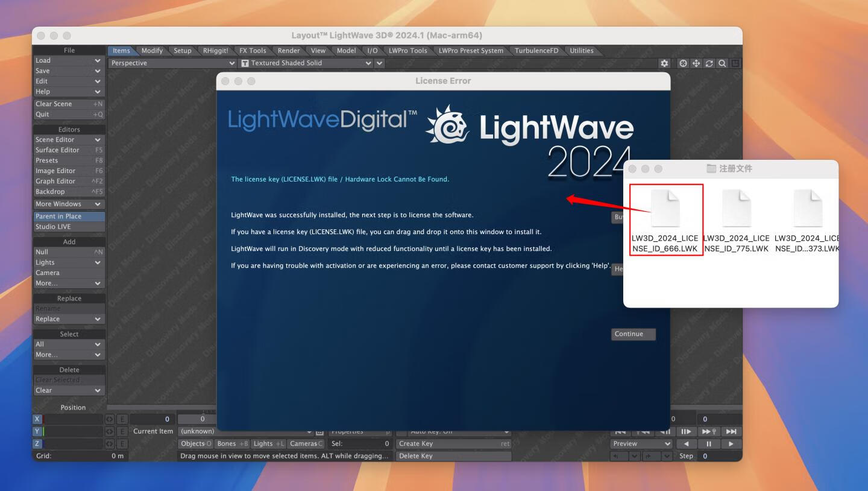This screenshot has width=868, height=491.
Task: Click next keyframe button
Action: coord(708,431)
